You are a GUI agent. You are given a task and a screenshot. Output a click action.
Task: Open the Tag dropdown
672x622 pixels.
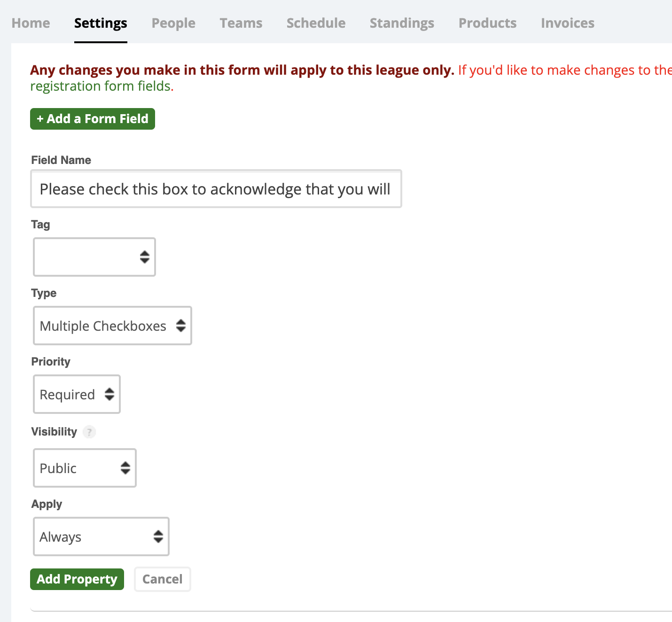pos(94,257)
